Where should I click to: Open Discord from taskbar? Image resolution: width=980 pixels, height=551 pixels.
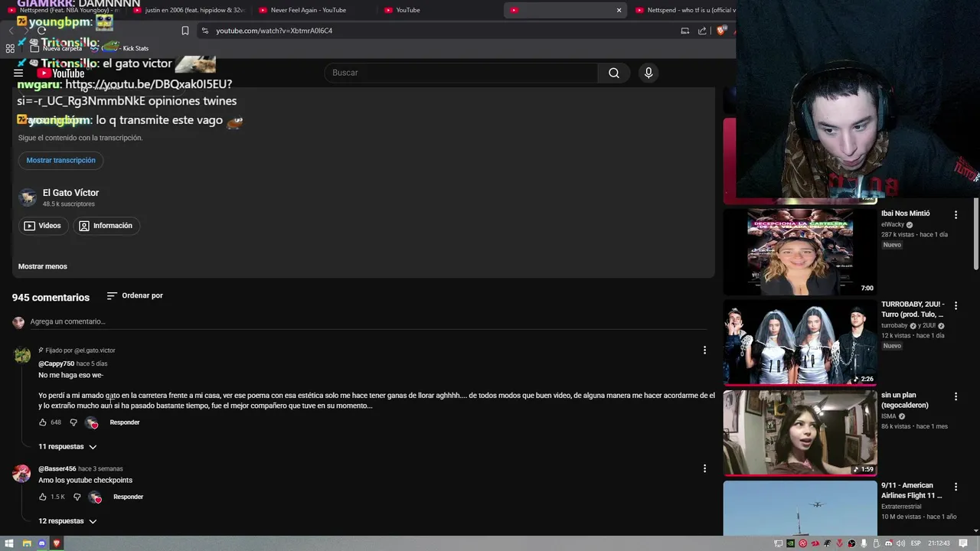pos(42,543)
